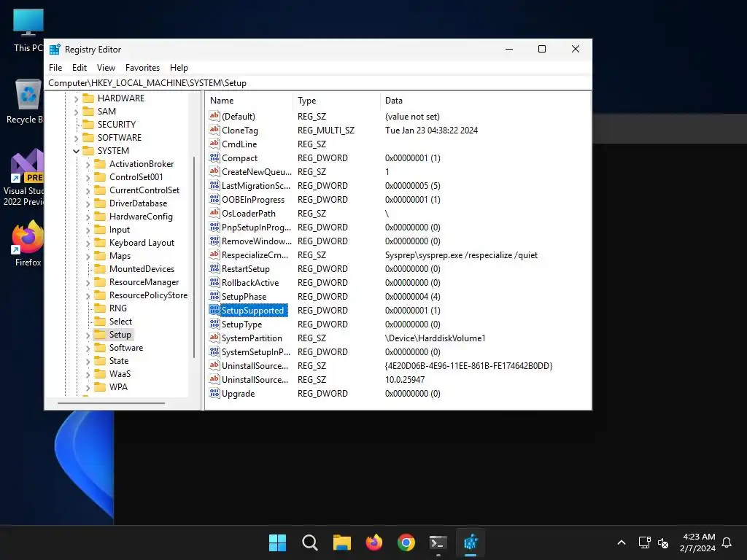Select the Setup tree key

[120, 334]
